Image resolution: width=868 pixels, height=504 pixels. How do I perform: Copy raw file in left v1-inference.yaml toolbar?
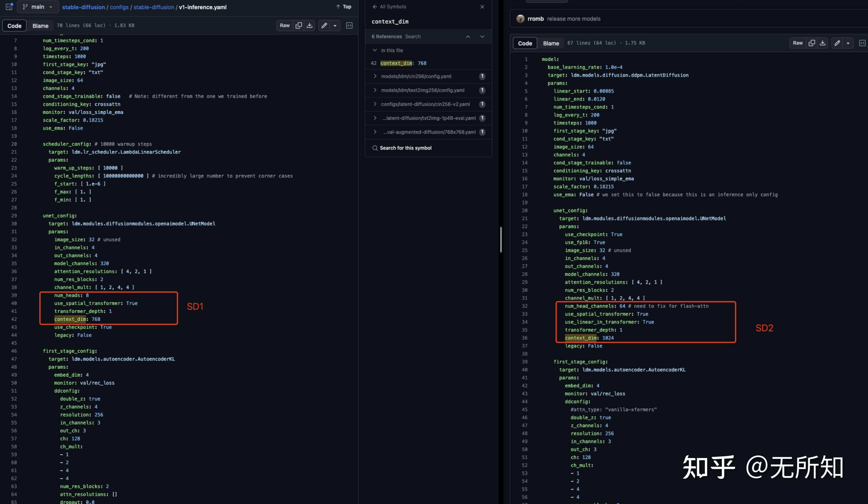299,25
